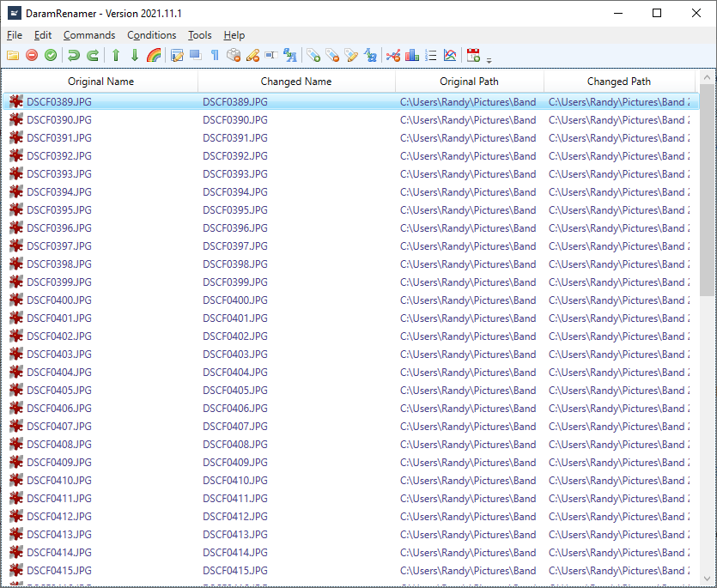Click the calendar with plus date icon
Image resolution: width=717 pixels, height=588 pixels.
click(473, 55)
